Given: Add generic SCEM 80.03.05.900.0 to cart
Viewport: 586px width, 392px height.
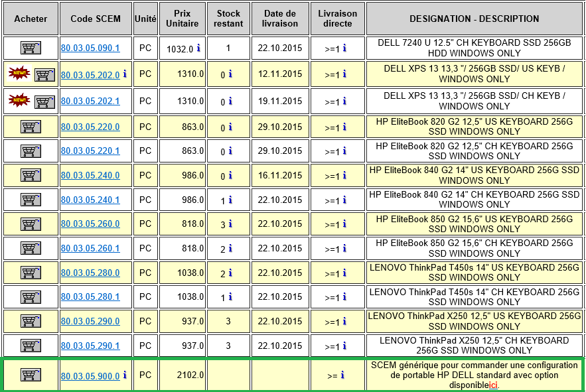Looking at the screenshot, I should (31, 375).
